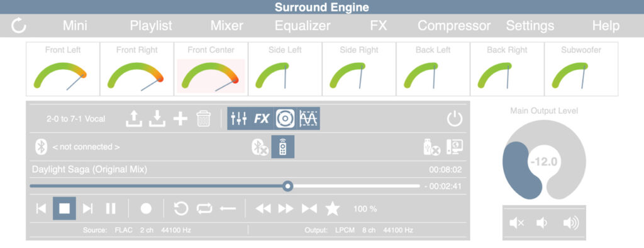Add a new preset with plus icon
644x248 pixels.
tap(180, 119)
